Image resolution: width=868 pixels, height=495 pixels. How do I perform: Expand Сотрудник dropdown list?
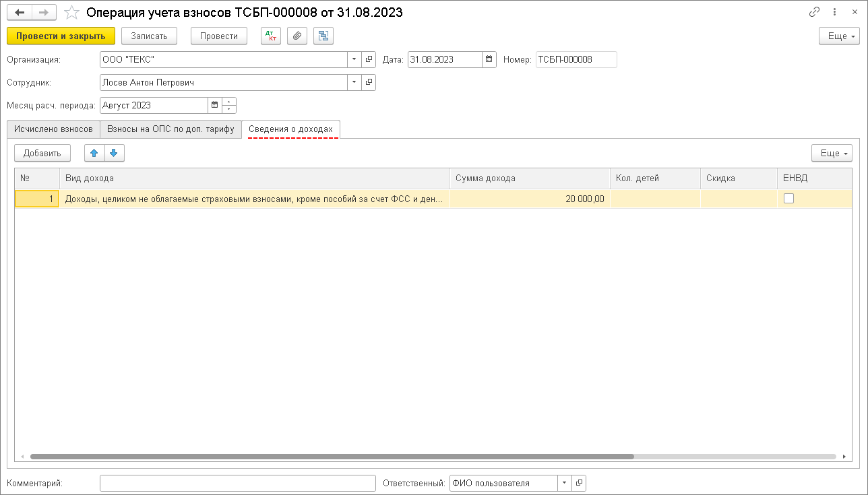(x=354, y=82)
